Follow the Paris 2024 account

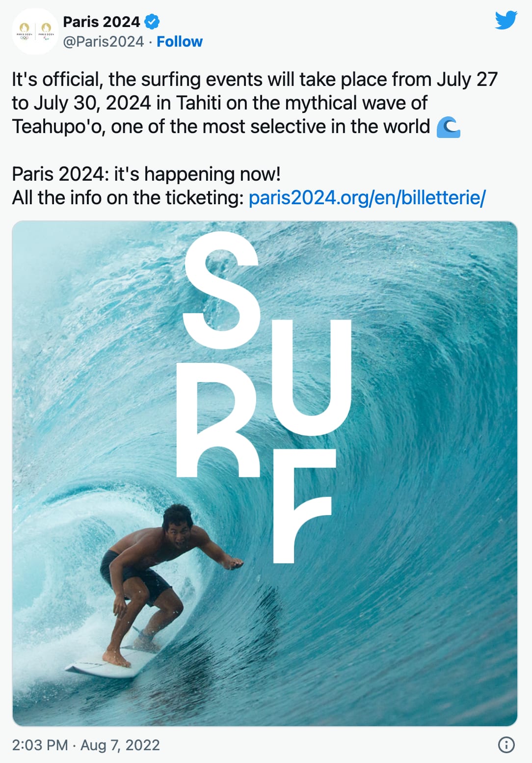point(179,42)
